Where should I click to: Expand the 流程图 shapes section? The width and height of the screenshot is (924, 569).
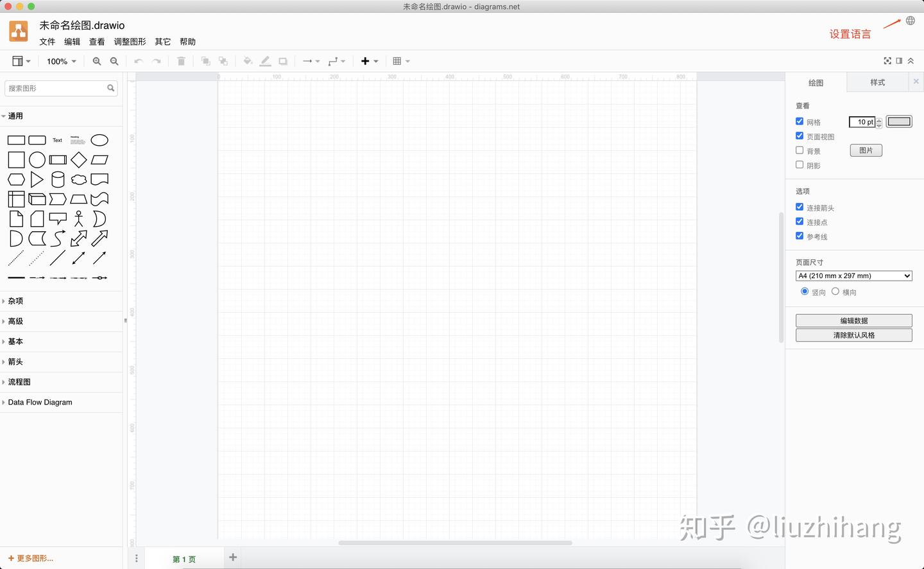61,382
